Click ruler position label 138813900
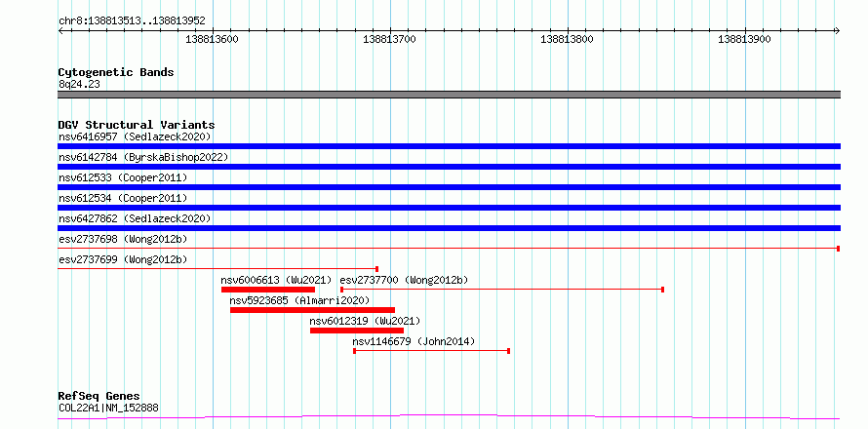 click(x=744, y=39)
